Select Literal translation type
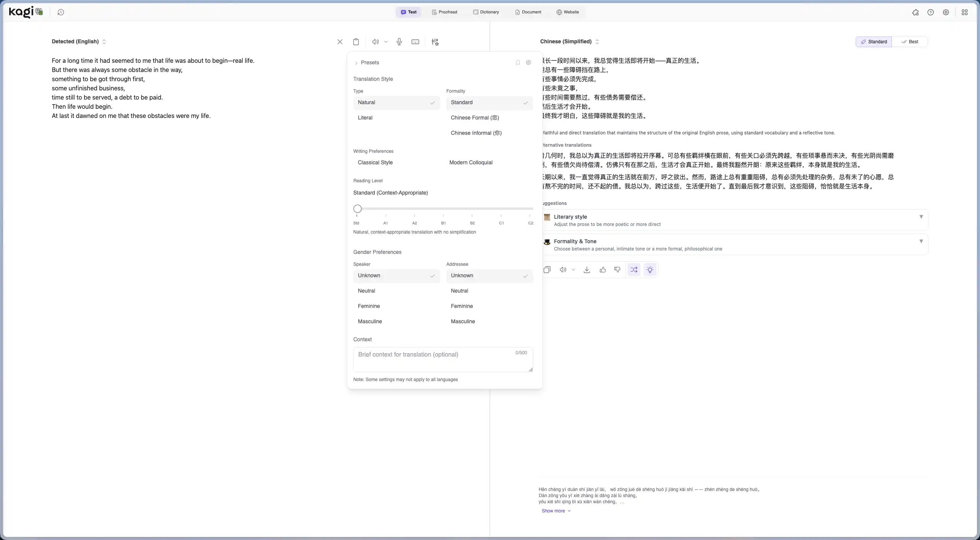 365,118
